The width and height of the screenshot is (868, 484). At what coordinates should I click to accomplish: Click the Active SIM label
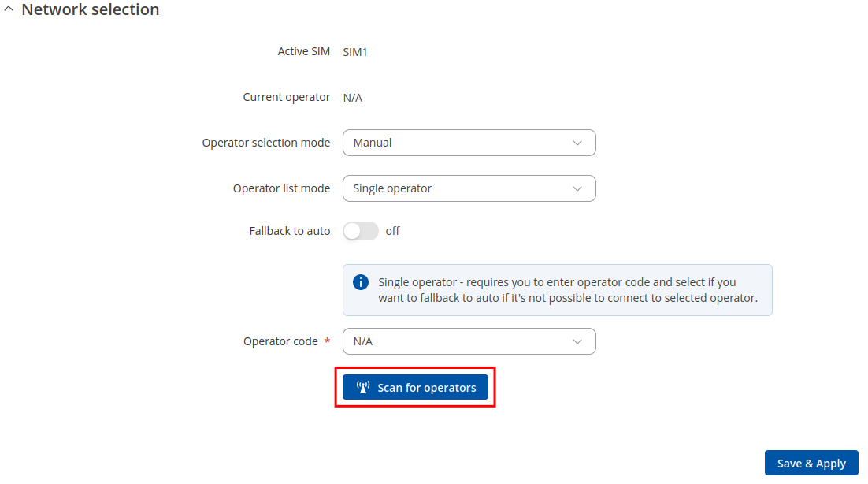(304, 51)
